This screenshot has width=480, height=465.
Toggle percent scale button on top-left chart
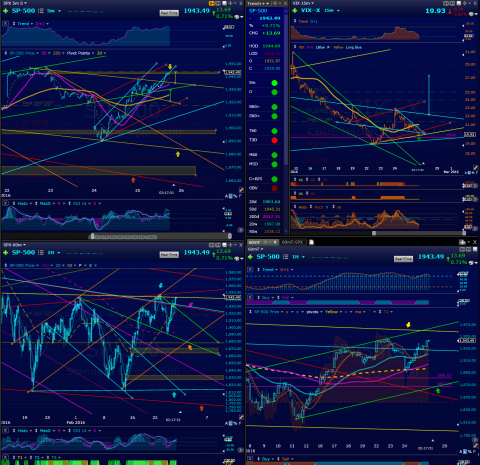click(x=235, y=196)
